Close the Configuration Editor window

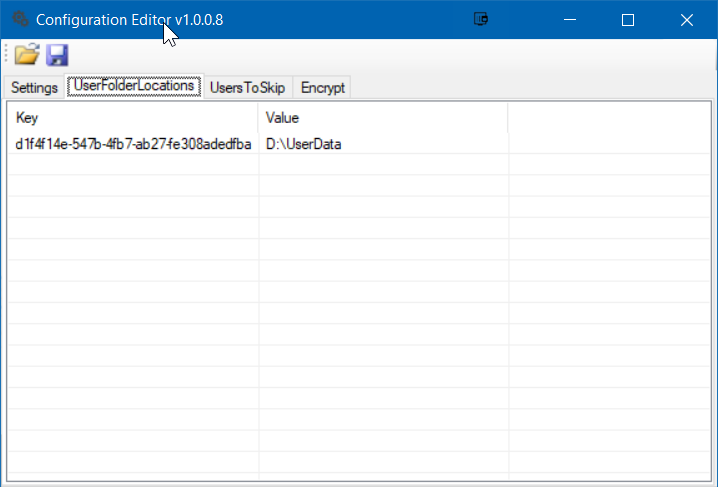click(x=686, y=20)
